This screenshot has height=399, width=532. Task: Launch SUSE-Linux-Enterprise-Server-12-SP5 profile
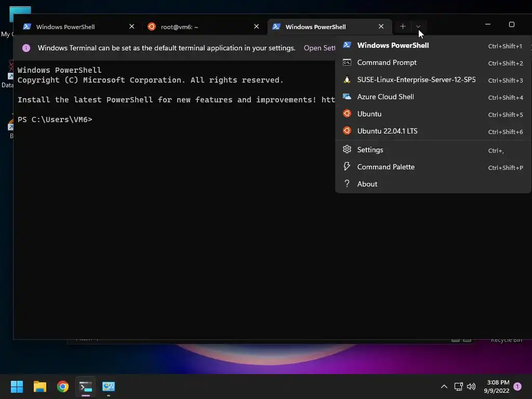(x=433, y=79)
